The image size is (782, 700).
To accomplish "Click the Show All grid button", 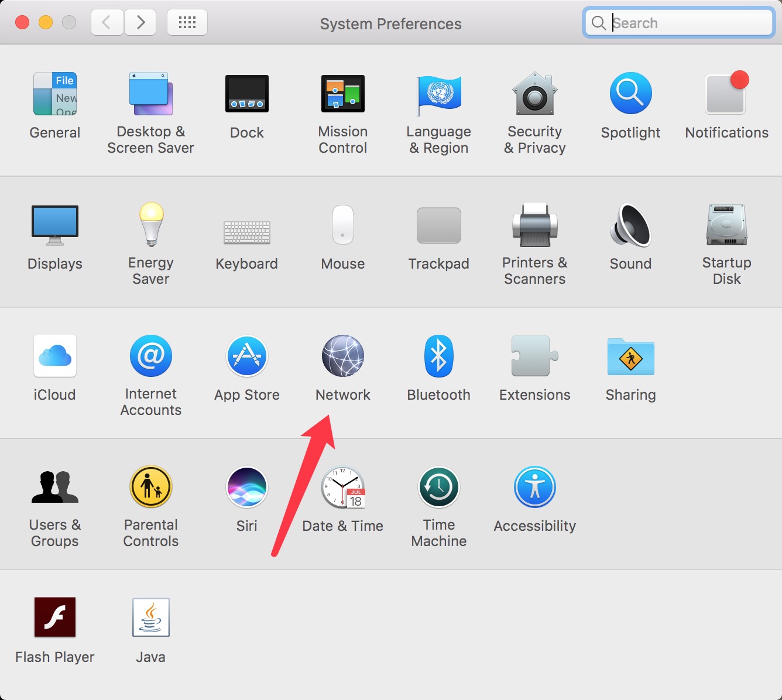I will pos(187,22).
